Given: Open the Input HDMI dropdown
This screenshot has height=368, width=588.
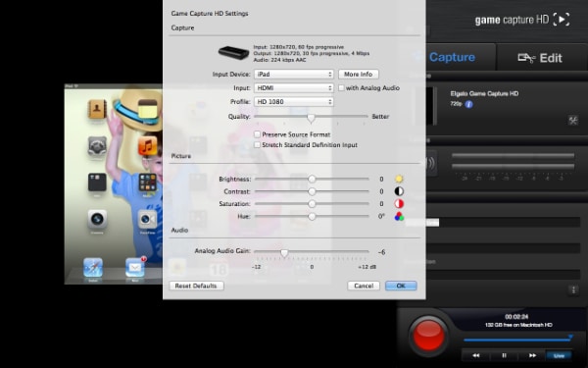Looking at the screenshot, I should tap(294, 88).
